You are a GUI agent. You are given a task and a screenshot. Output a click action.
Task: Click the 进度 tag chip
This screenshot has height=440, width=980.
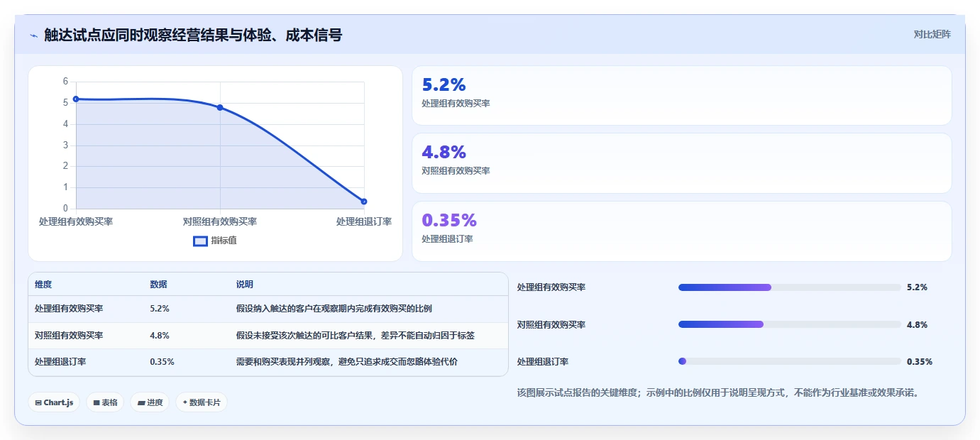(x=150, y=402)
